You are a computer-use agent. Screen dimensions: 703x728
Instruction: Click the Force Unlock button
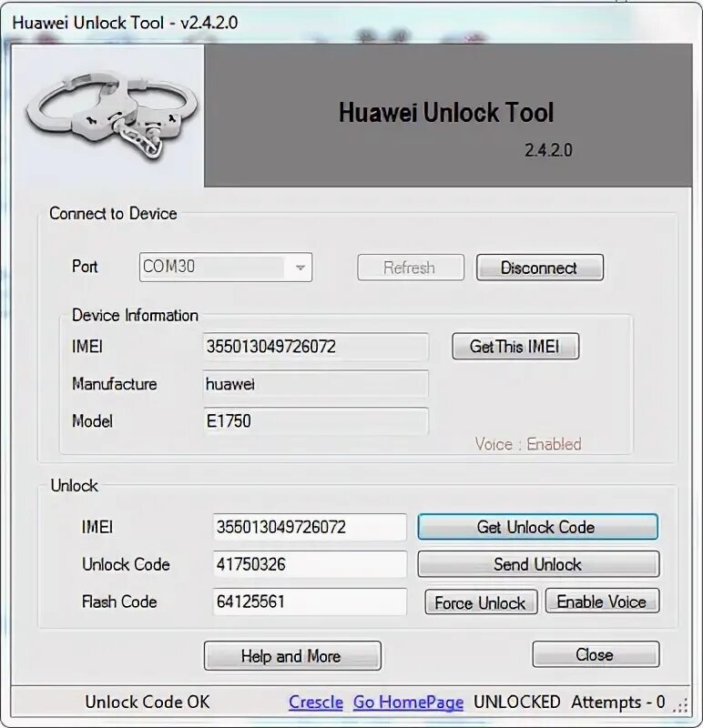click(481, 602)
